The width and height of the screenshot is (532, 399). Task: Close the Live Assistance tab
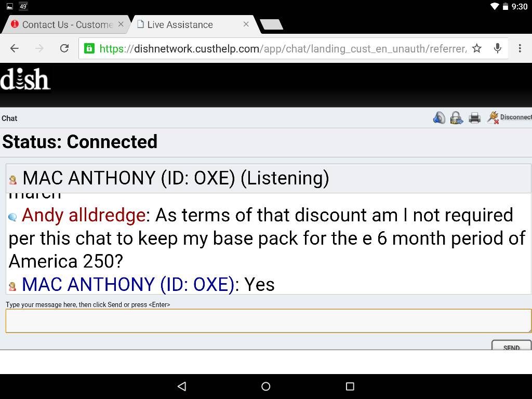tap(246, 24)
